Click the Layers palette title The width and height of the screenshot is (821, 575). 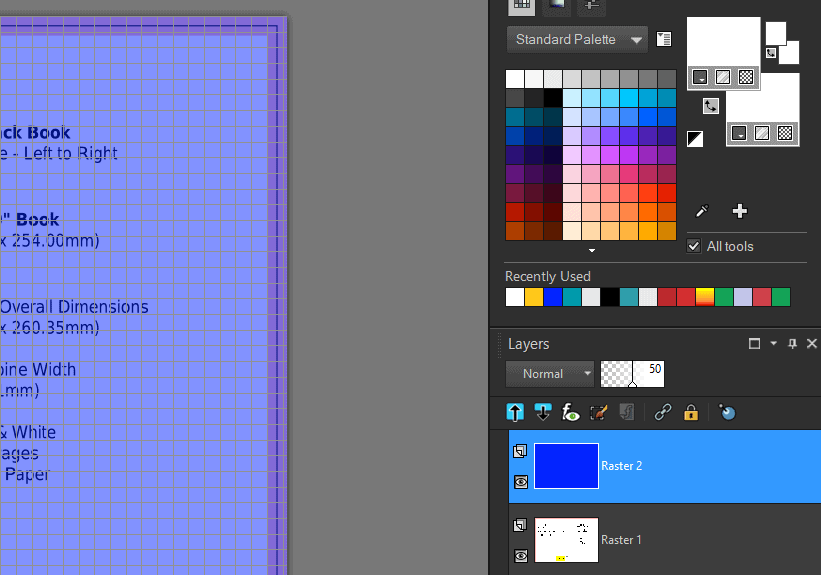click(528, 344)
